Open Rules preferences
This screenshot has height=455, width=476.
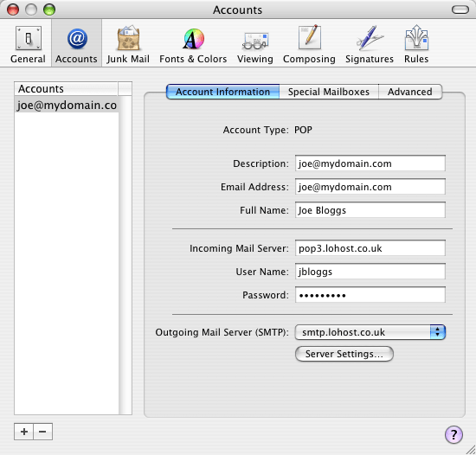click(416, 44)
